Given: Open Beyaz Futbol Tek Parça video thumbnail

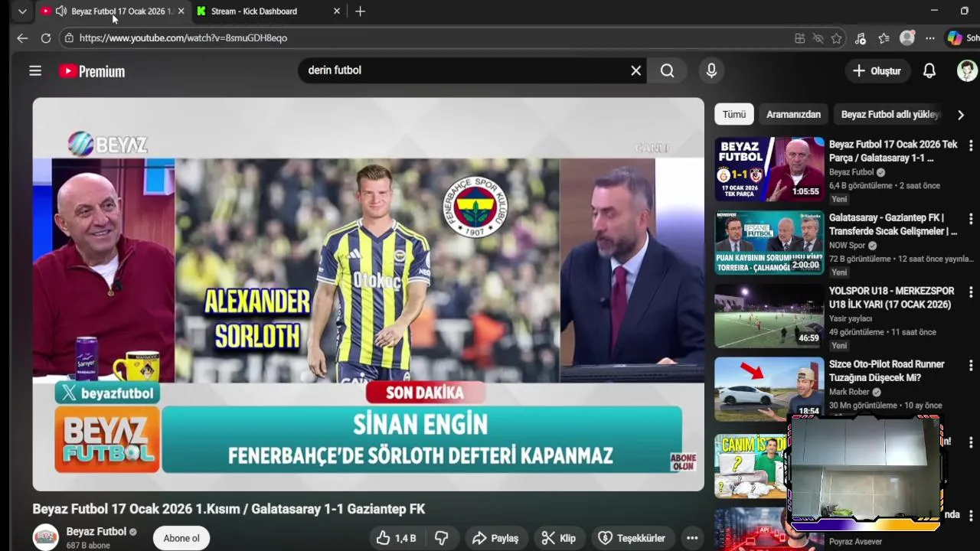Looking at the screenshot, I should (769, 169).
